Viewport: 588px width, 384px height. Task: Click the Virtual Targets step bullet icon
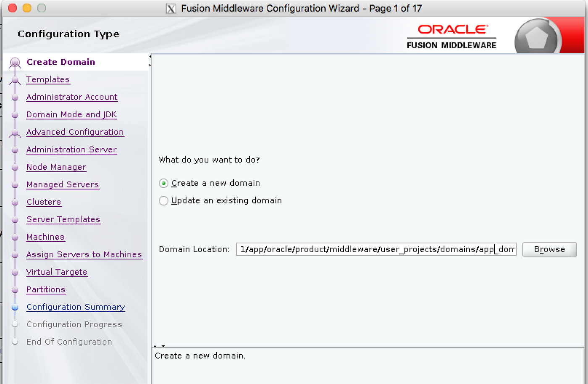15,272
